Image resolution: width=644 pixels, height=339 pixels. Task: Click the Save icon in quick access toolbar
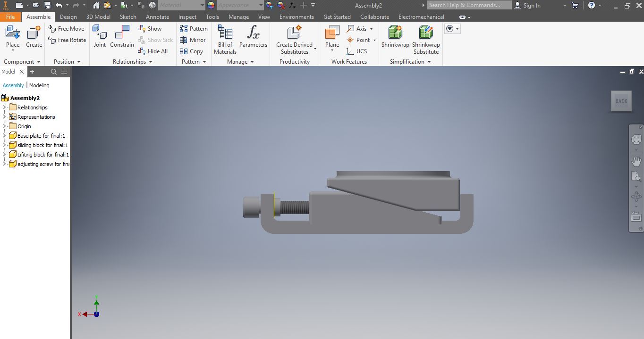(48, 5)
